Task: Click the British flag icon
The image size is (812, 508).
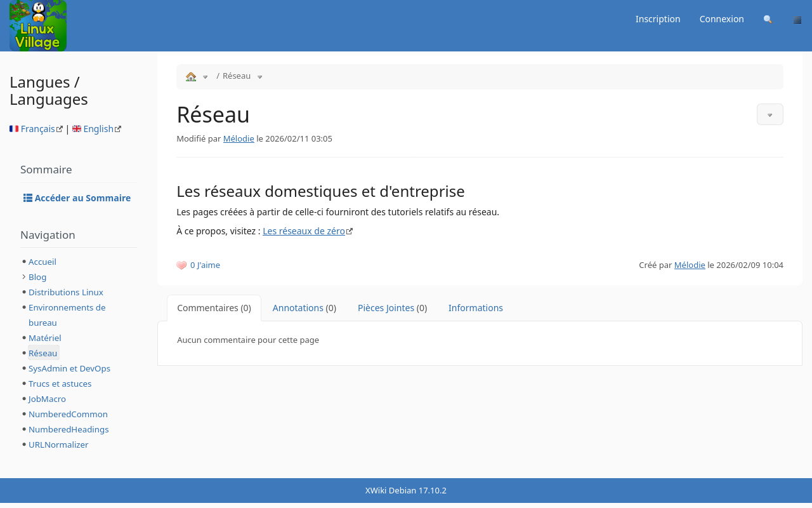Action: [x=77, y=129]
